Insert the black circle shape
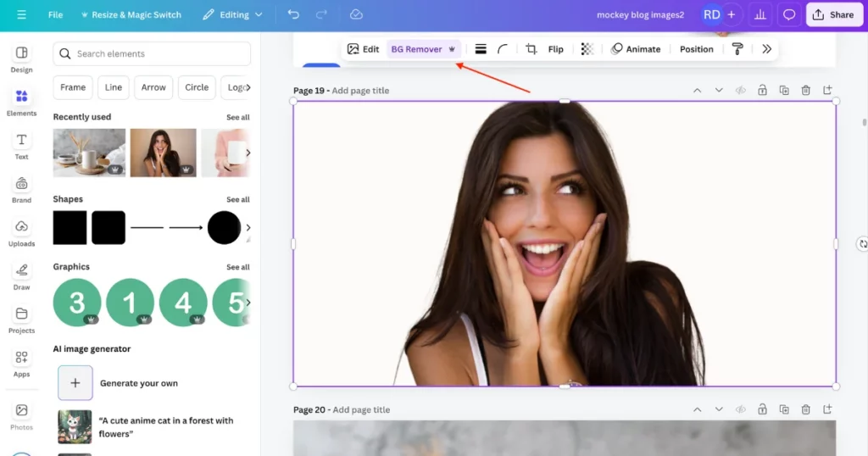 click(224, 227)
